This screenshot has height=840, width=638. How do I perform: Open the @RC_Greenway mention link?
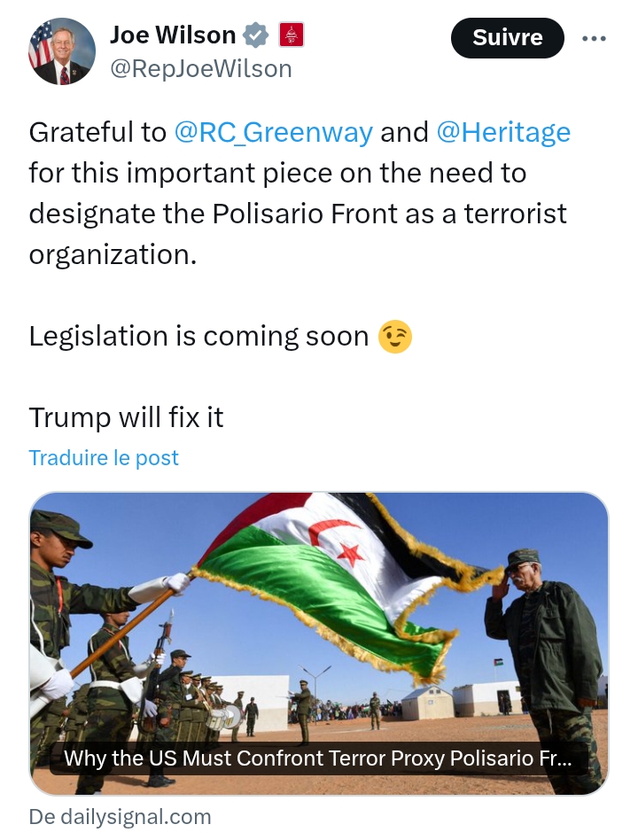pyautogui.click(x=274, y=133)
